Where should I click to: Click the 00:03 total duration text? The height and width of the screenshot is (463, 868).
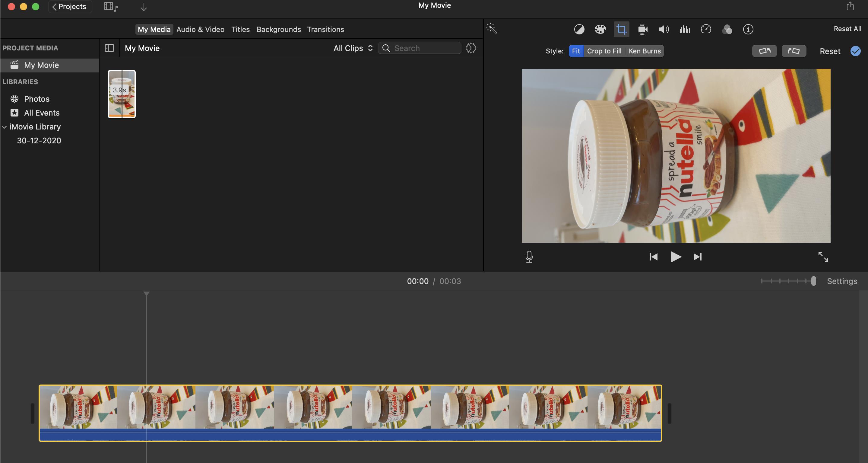[450, 281]
